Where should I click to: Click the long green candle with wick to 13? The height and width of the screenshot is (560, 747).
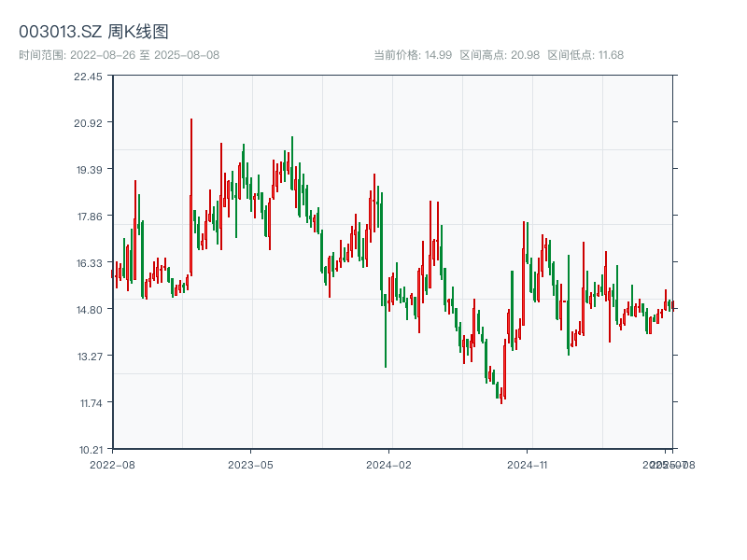(x=386, y=331)
